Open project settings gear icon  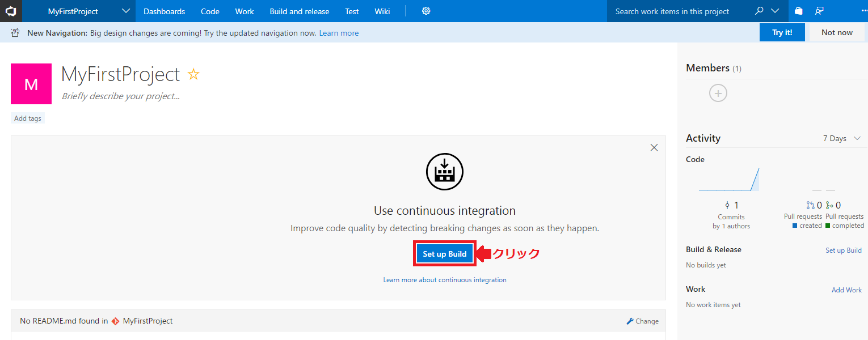(x=427, y=11)
